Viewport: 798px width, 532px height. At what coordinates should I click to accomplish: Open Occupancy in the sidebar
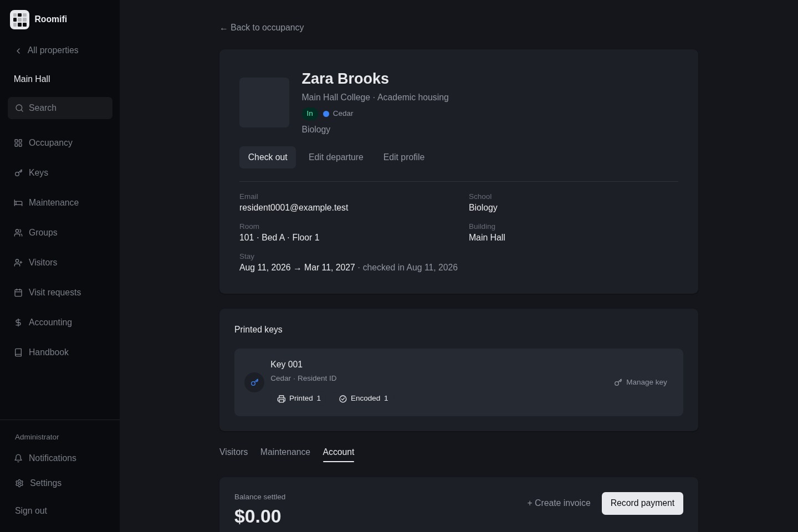[60, 143]
